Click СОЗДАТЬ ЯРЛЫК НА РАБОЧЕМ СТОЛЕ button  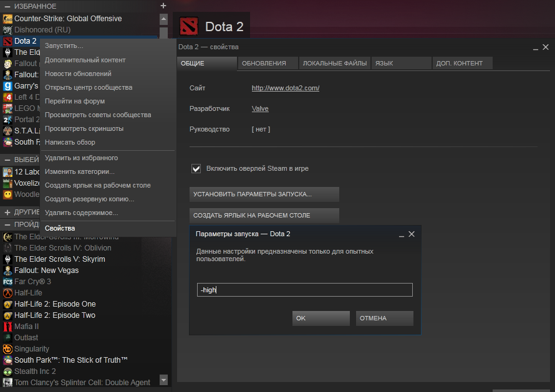point(264,216)
